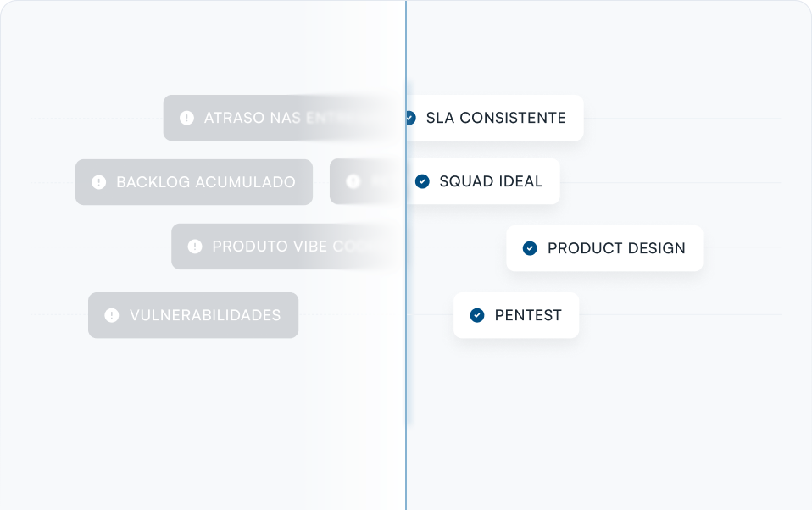Choose the PRODUCT DESIGN chip
The width and height of the screenshot is (812, 510).
(x=604, y=248)
